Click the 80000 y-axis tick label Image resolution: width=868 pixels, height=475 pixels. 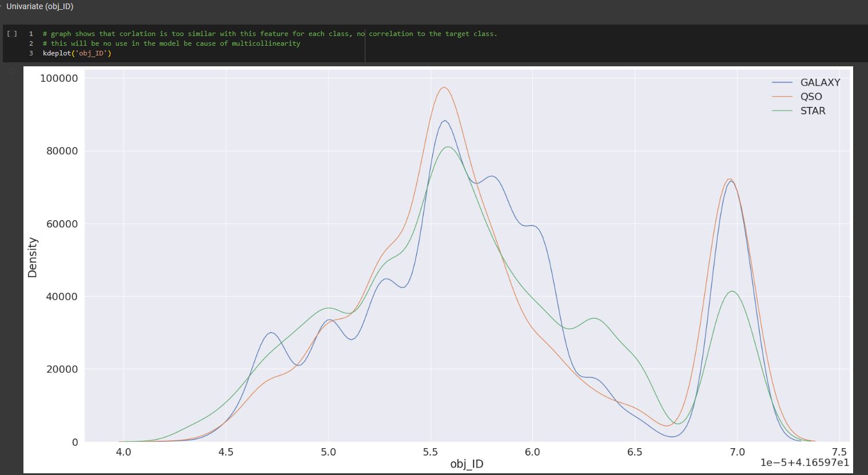coord(62,151)
